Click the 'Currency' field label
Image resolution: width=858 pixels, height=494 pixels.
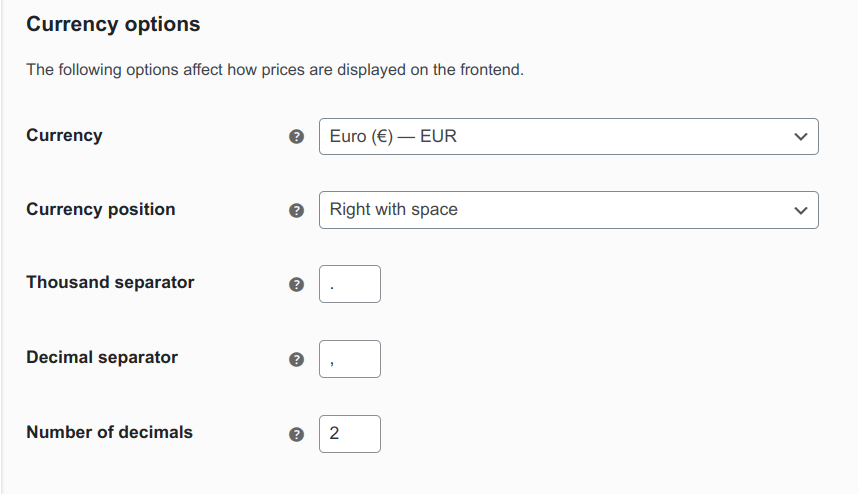pyautogui.click(x=64, y=135)
